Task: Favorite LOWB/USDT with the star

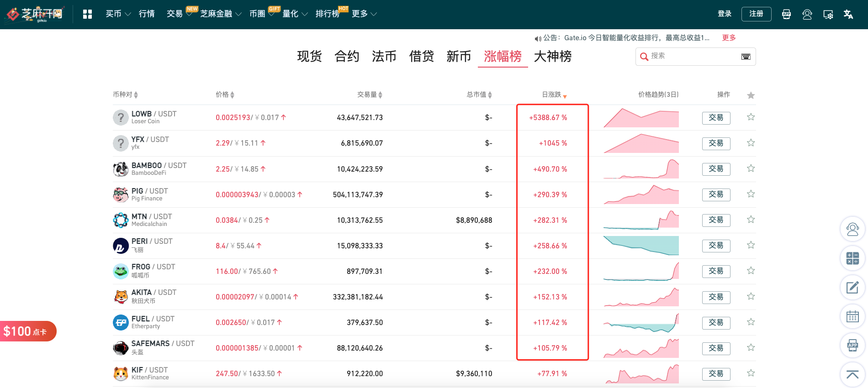Action: (751, 117)
